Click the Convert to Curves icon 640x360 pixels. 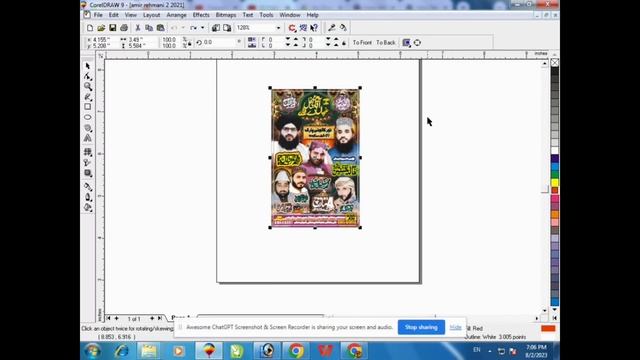point(417,42)
